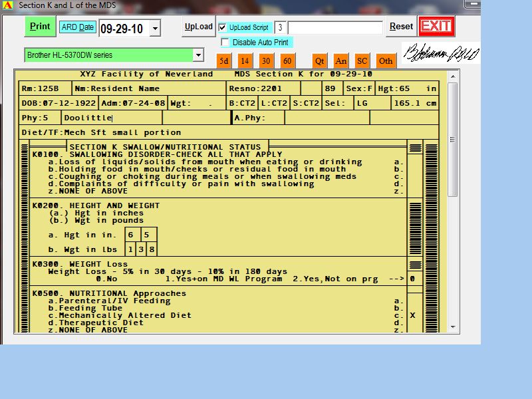Check K0100 a. loss of liquids/solids box

pyautogui.click(x=414, y=162)
